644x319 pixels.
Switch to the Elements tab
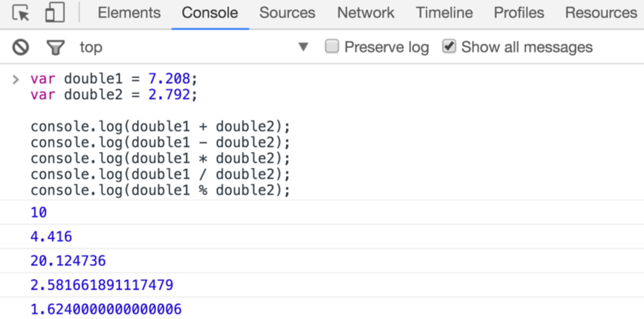pyautogui.click(x=129, y=13)
